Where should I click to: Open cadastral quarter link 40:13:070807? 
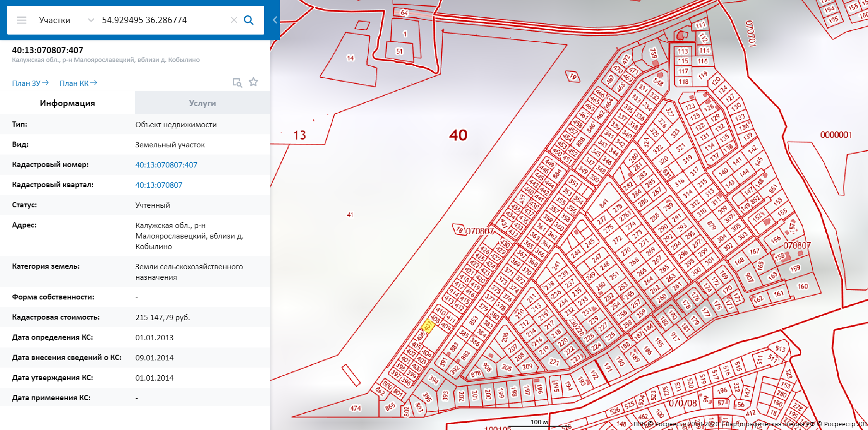pyautogui.click(x=159, y=185)
